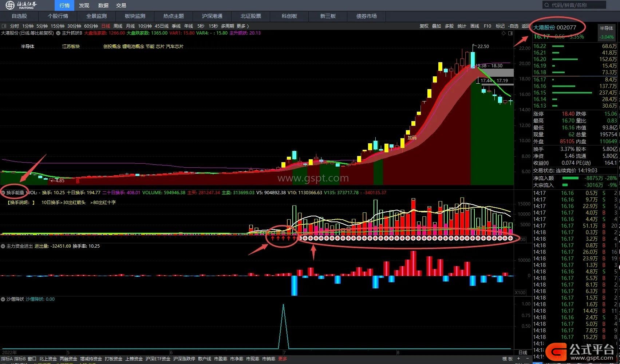The width and height of the screenshot is (620, 364).
Task: Select the 周线 chart period
Action: [118, 26]
